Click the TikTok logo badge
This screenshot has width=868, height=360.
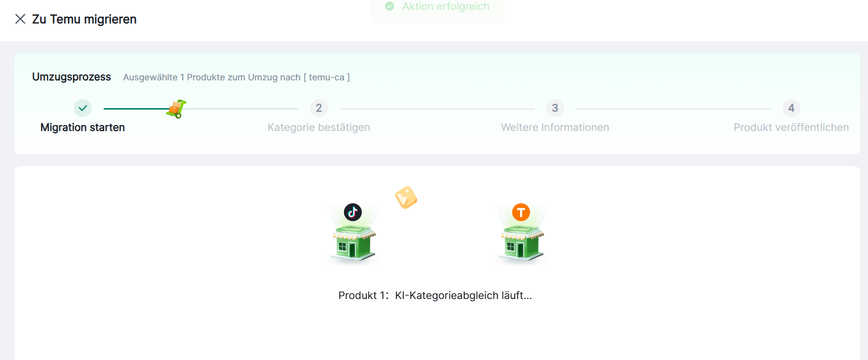(353, 212)
